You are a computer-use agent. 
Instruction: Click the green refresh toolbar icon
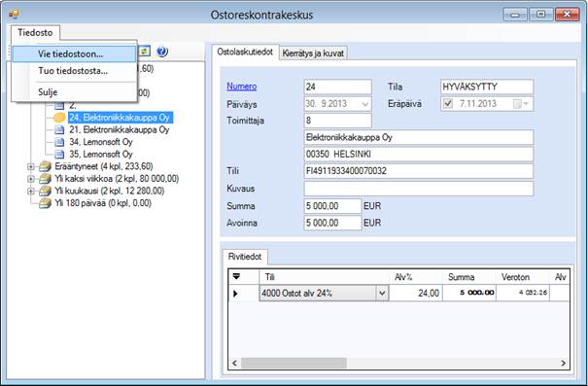(x=145, y=51)
